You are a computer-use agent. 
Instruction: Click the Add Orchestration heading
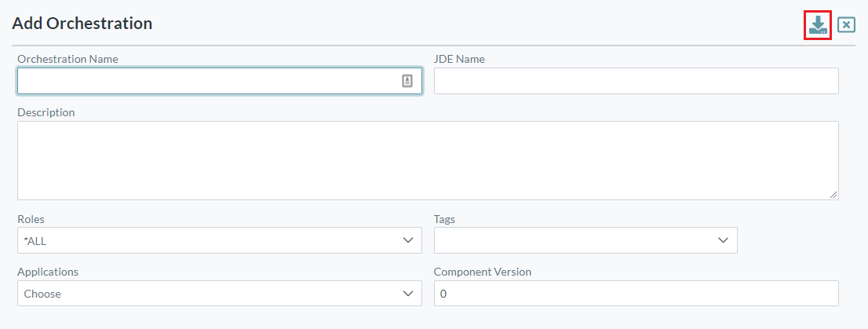[82, 24]
